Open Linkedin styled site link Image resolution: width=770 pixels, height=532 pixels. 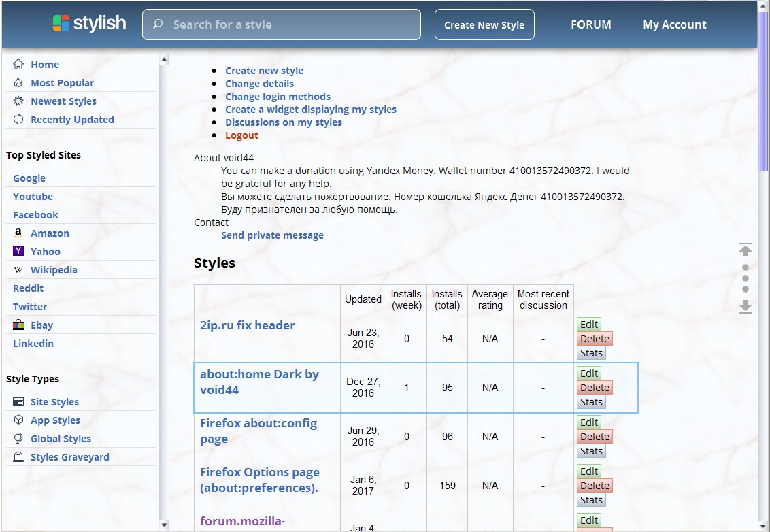tap(33, 344)
